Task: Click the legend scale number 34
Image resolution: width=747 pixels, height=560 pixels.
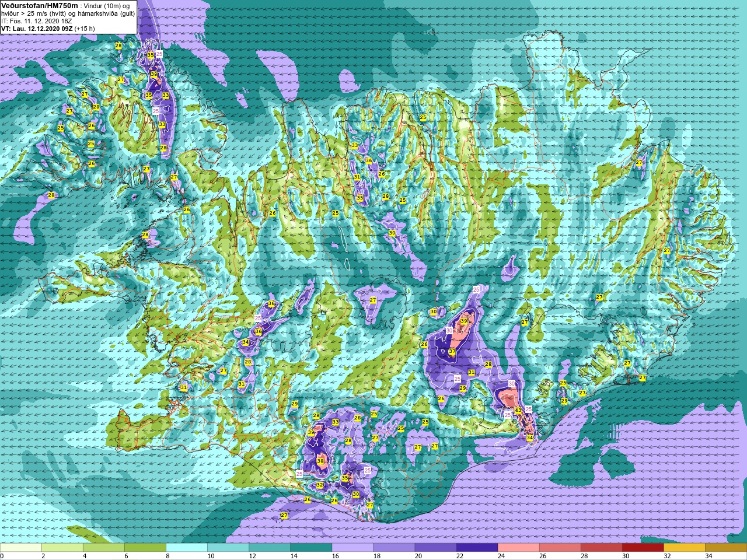Action: coord(708,556)
